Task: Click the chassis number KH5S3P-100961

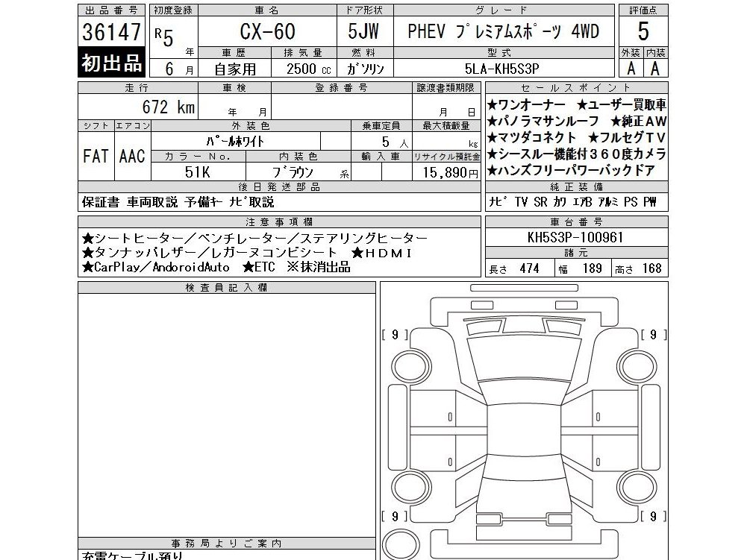Action: point(576,237)
